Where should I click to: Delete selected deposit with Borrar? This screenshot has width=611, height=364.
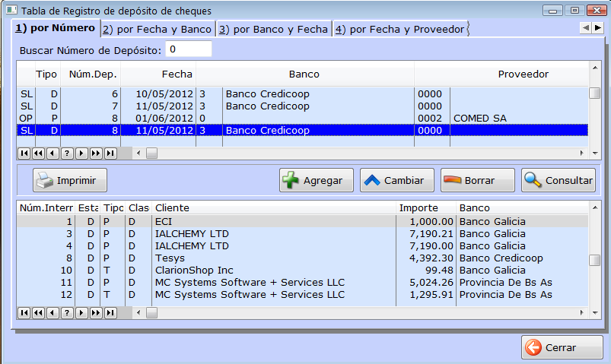point(478,180)
